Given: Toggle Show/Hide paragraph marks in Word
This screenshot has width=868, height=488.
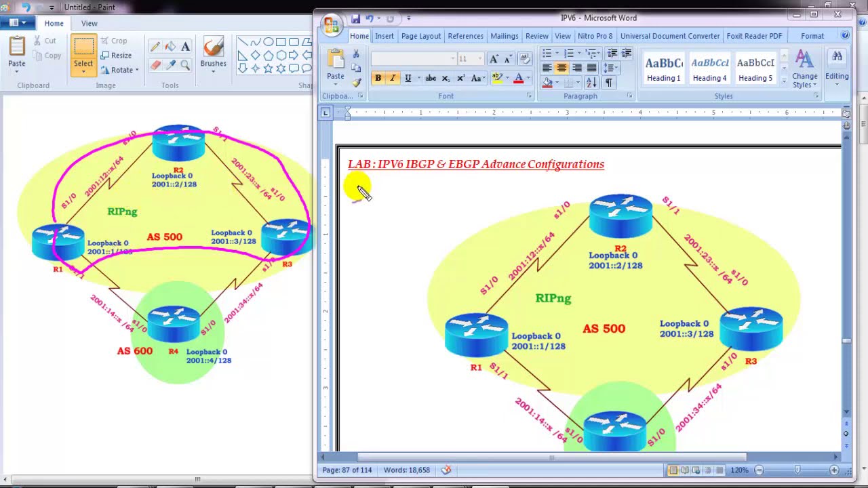Looking at the screenshot, I should (608, 83).
